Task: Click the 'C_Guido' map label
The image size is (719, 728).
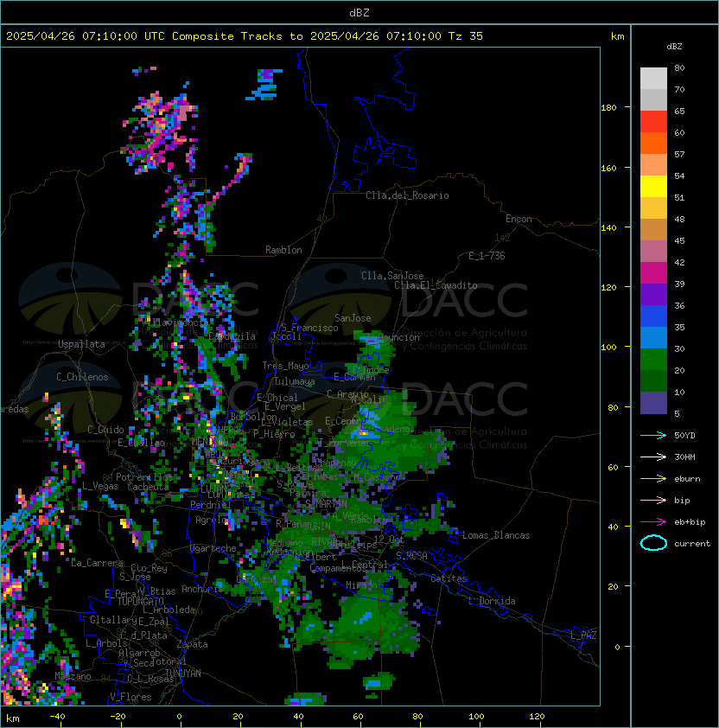Action: pos(105,430)
